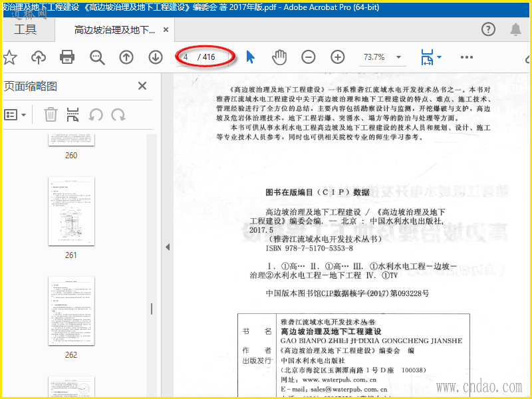This screenshot has height=399, width=532.
Task: Choose the selection arrow tool
Action: tap(250, 57)
